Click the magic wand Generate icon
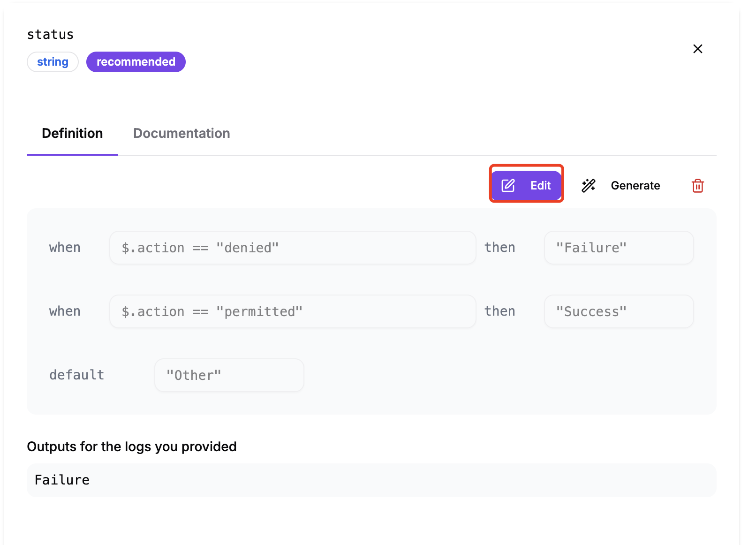The image size is (756, 545). [x=588, y=186]
